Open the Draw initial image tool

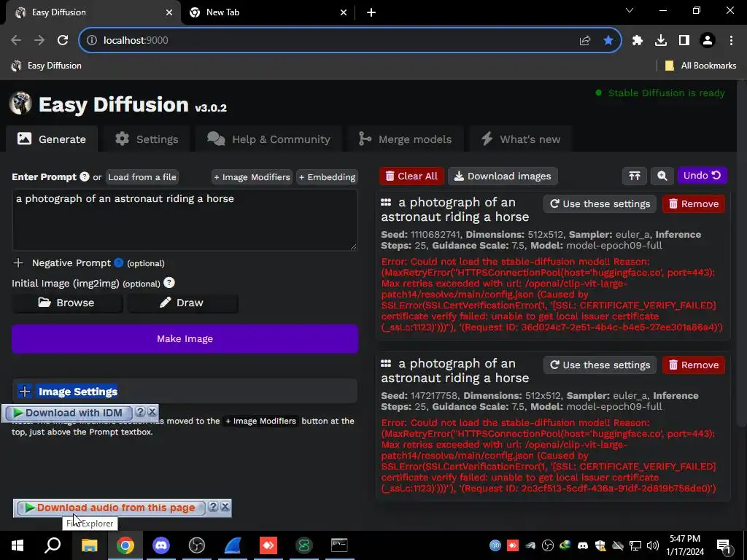click(182, 303)
